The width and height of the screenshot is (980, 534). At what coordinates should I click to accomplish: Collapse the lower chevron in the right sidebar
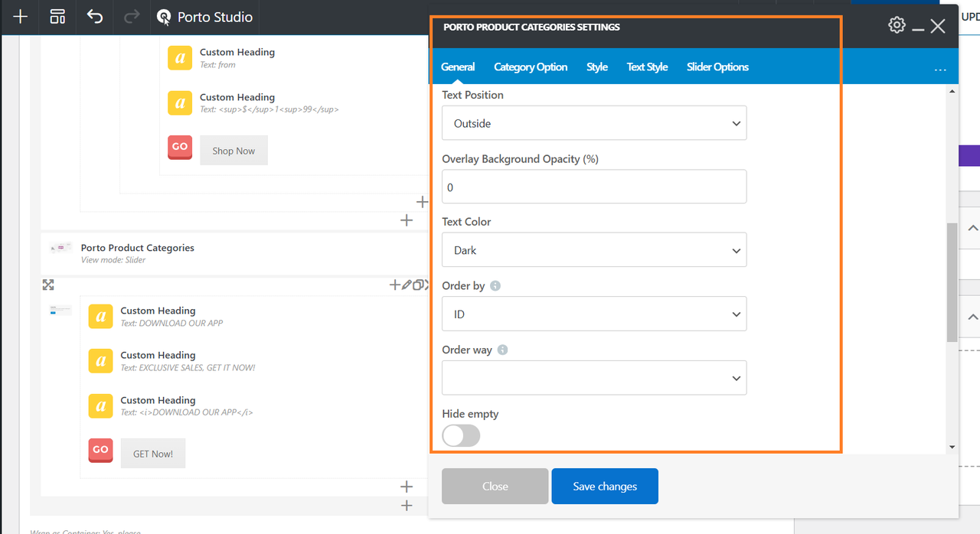(x=972, y=316)
